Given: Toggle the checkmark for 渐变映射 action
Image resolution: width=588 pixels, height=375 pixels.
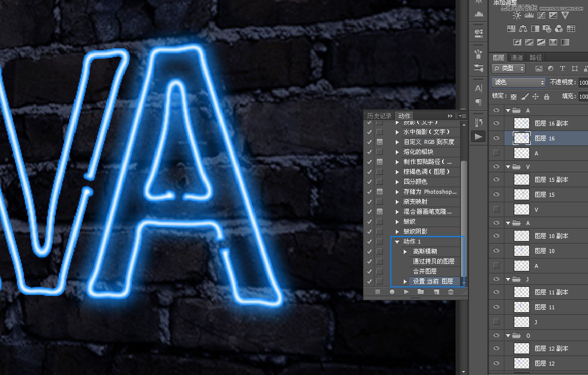Looking at the screenshot, I should (369, 202).
